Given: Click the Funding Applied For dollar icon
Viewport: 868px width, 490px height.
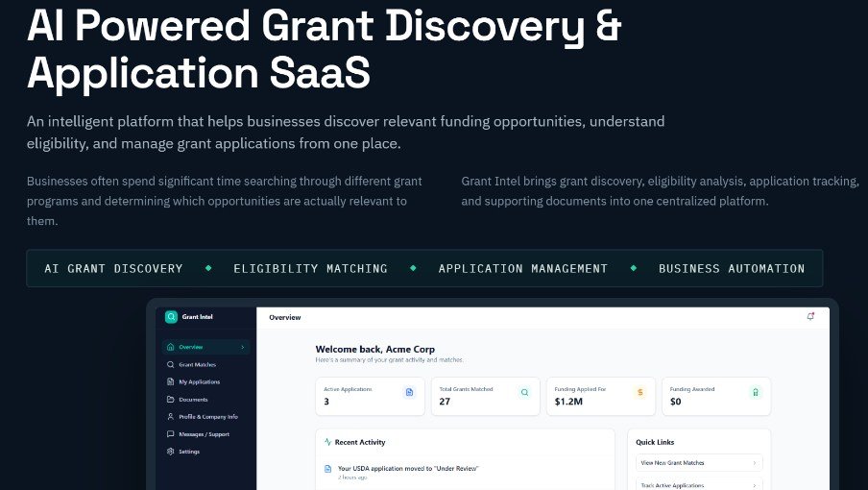Looking at the screenshot, I should (639, 392).
